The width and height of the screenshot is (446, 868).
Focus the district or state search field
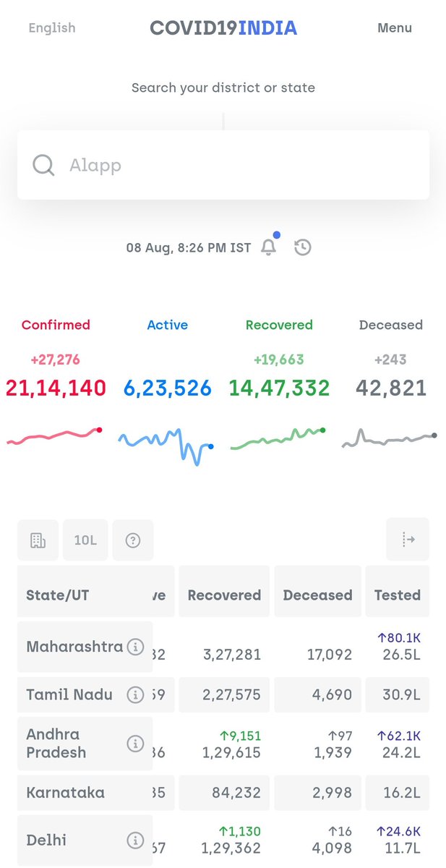click(223, 165)
